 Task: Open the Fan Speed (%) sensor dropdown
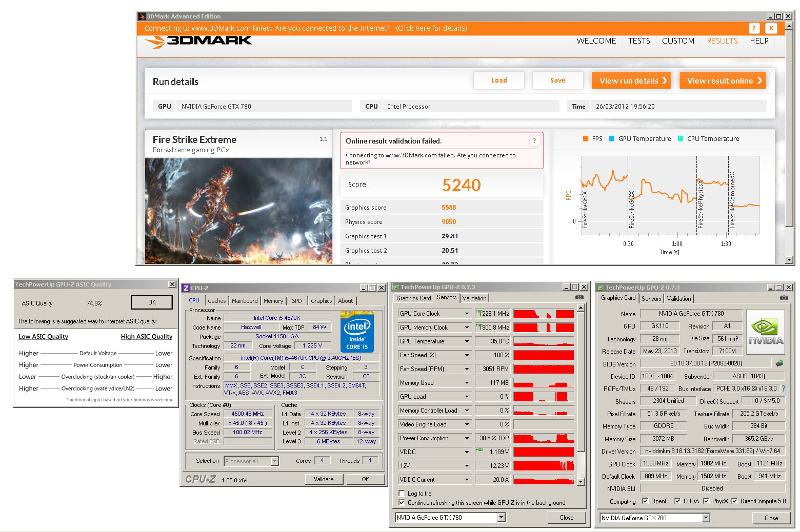pos(467,355)
